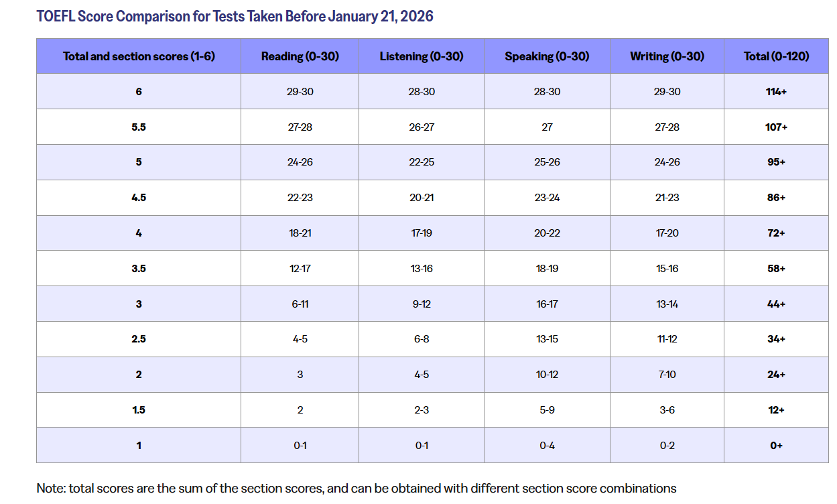This screenshot has width=837, height=504.
Task: Select the Writing cell showing 15-16
Action: [667, 269]
